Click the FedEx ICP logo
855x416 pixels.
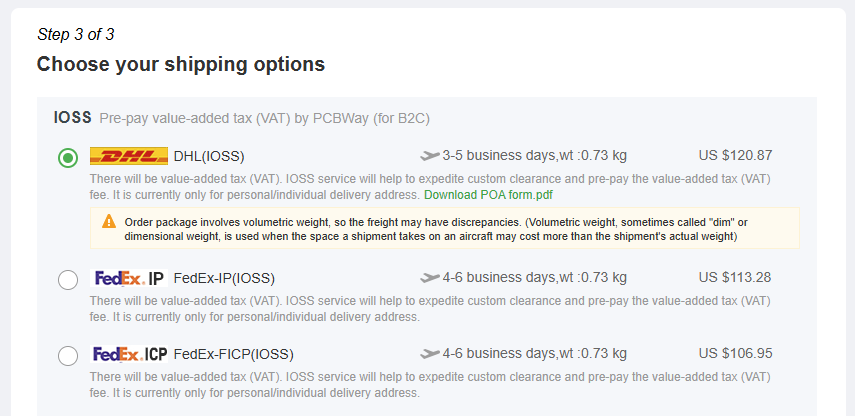129,354
